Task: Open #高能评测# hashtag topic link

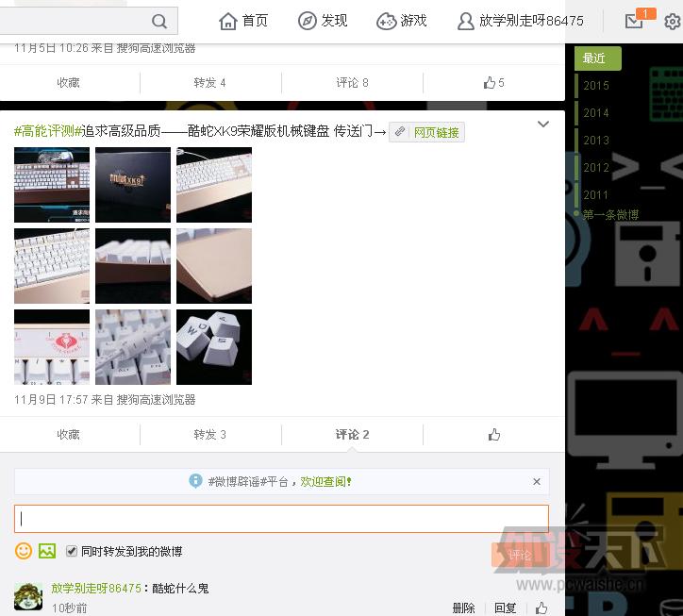Action: tap(48, 131)
